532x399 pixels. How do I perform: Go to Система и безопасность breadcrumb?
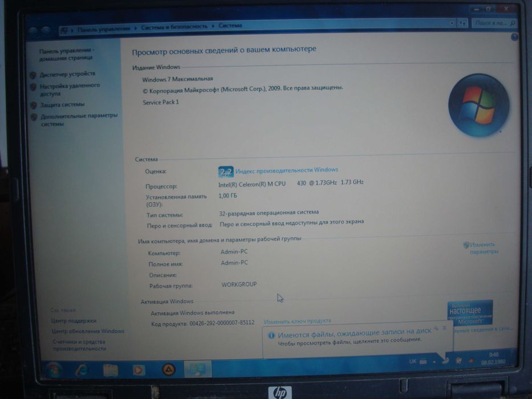click(174, 27)
